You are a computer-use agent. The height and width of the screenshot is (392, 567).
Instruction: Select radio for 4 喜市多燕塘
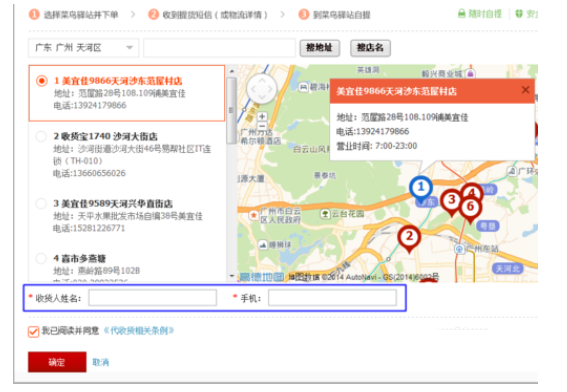(x=41, y=259)
